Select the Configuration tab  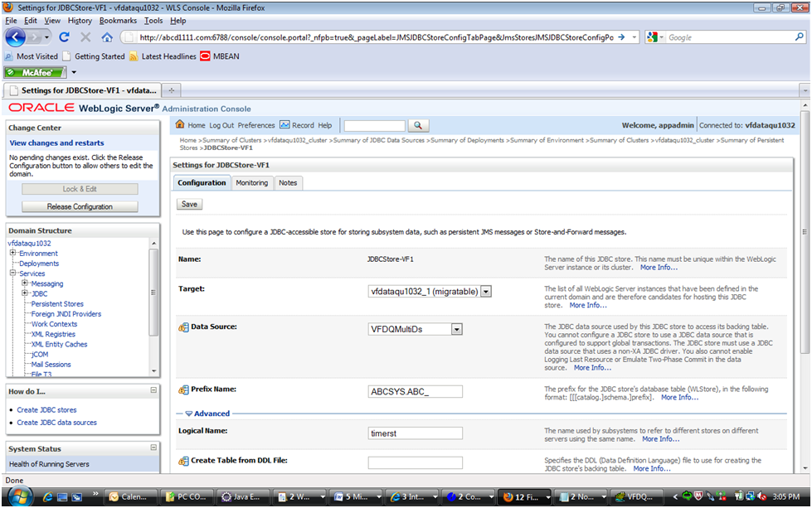202,182
